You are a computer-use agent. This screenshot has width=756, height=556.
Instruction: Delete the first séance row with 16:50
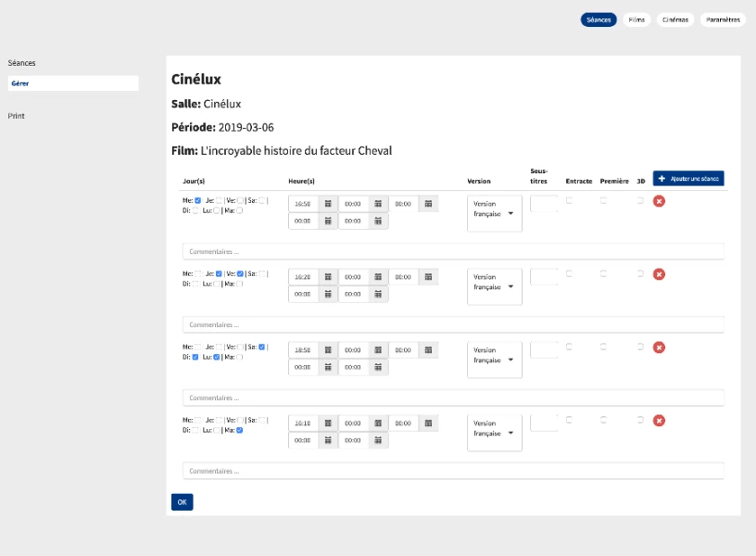[659, 201]
